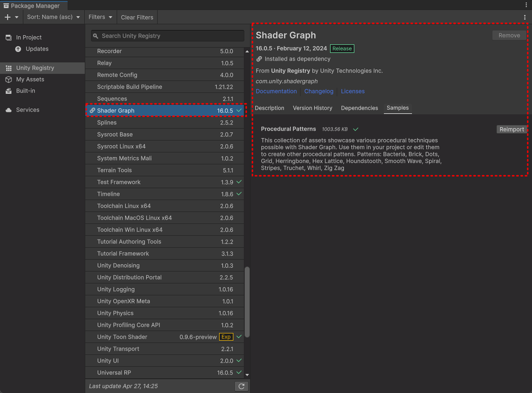Select the Toolchain MacOS Linux x64 row
This screenshot has width=532, height=393.
pos(165,218)
